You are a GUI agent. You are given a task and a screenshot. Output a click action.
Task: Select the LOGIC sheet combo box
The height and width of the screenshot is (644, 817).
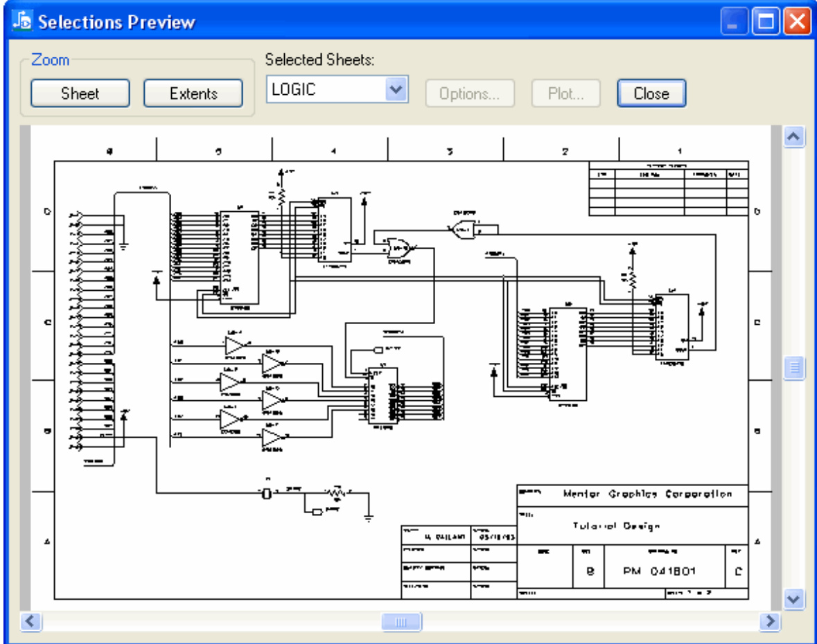[326, 90]
